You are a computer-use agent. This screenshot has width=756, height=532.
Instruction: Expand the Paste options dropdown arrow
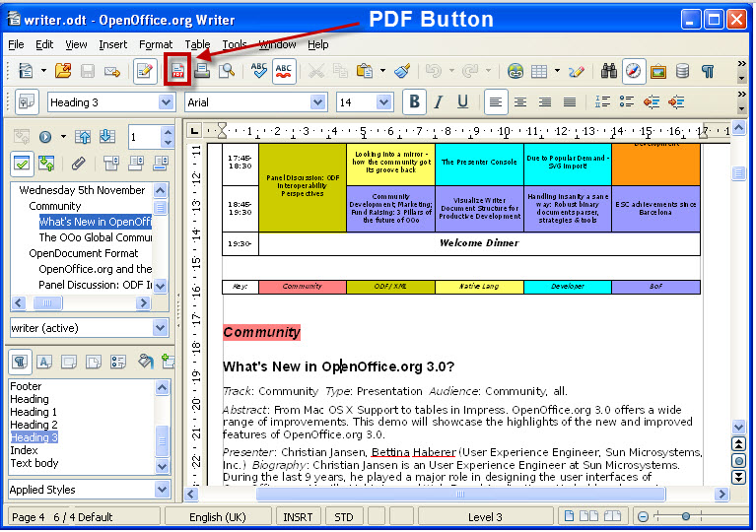382,71
